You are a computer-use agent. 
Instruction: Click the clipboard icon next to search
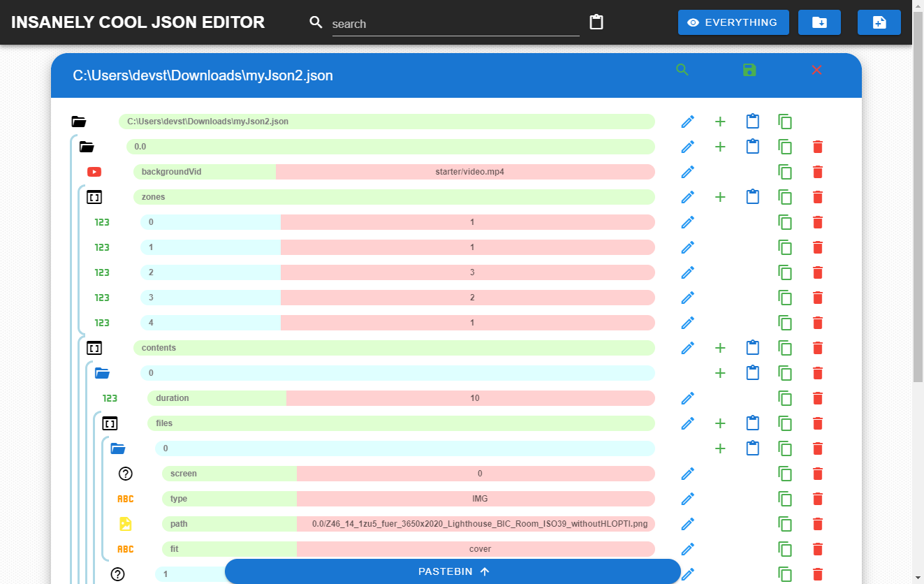(596, 22)
